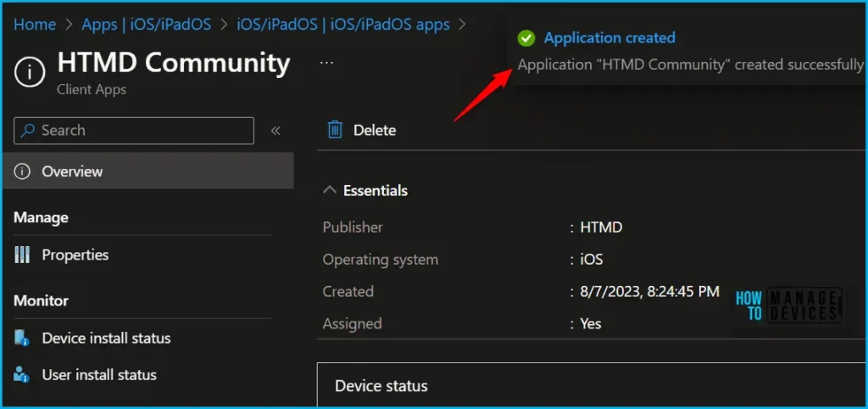Collapse the sidebar with double chevron

coord(275,131)
